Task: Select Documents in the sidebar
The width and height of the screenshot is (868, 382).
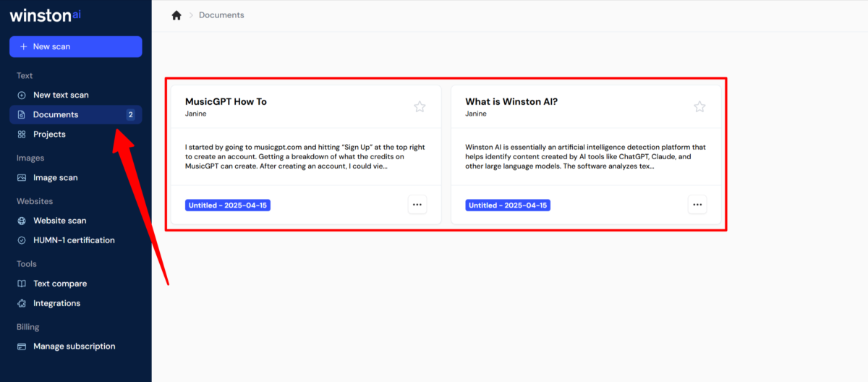Action: 76,114
